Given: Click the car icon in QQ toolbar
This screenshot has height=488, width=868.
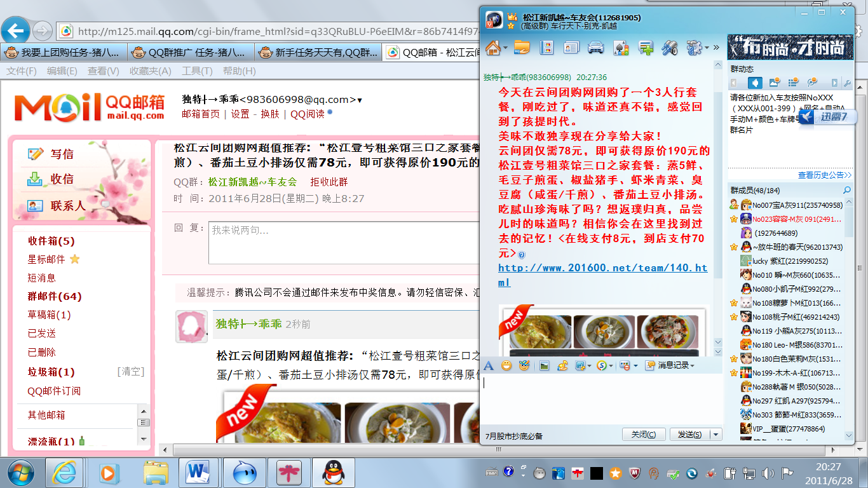Looking at the screenshot, I should [x=596, y=48].
